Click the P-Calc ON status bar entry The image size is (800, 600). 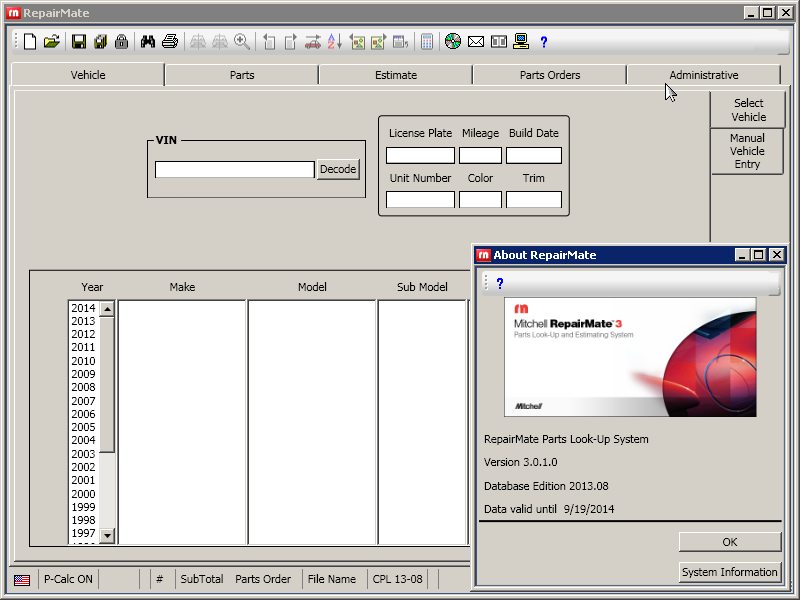pos(68,580)
